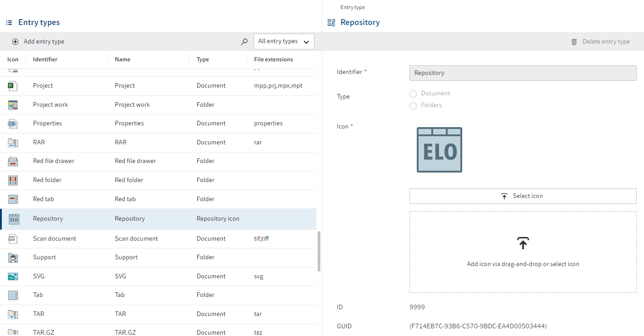This screenshot has width=644, height=336.
Task: Click the search magnifier icon
Action: [x=245, y=41]
